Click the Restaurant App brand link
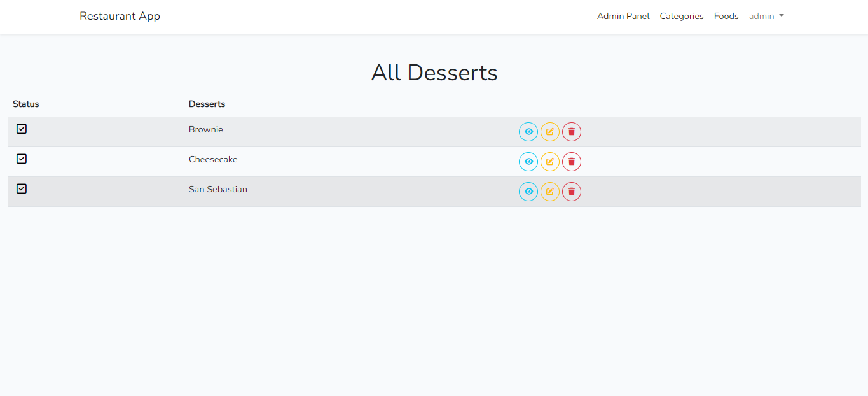868x396 pixels. 120,16
